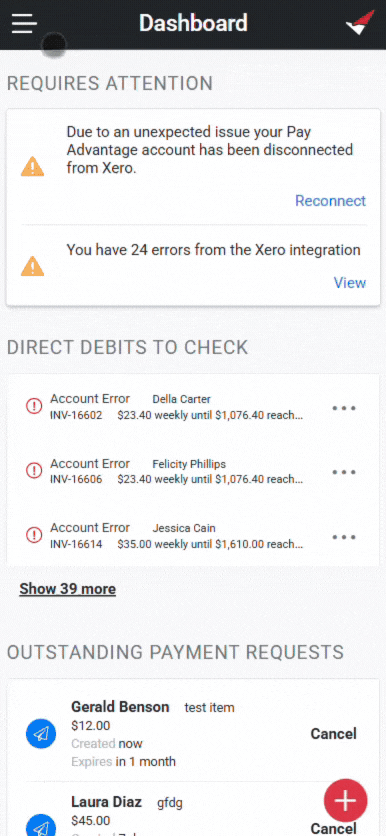Tap the warning icon beside 24 errors notice
The height and width of the screenshot is (836, 386).
(33, 266)
